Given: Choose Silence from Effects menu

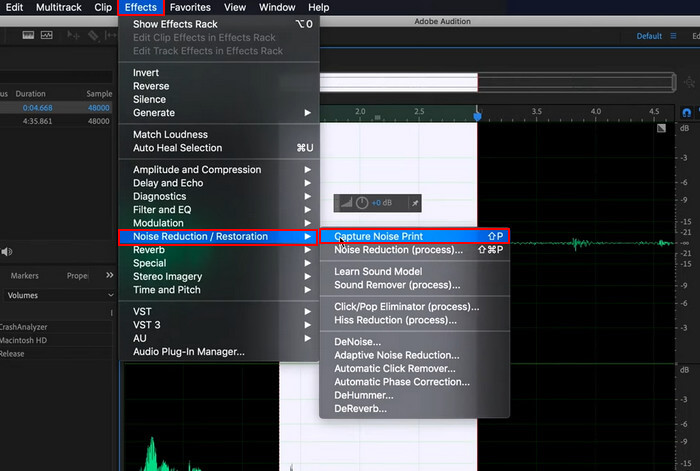Looking at the screenshot, I should point(219,100).
